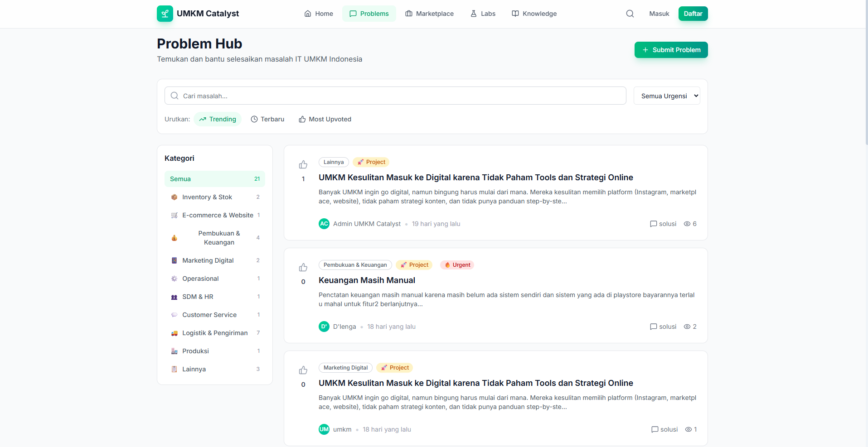The image size is (868, 447).
Task: Select the Trending sort option
Action: point(218,119)
